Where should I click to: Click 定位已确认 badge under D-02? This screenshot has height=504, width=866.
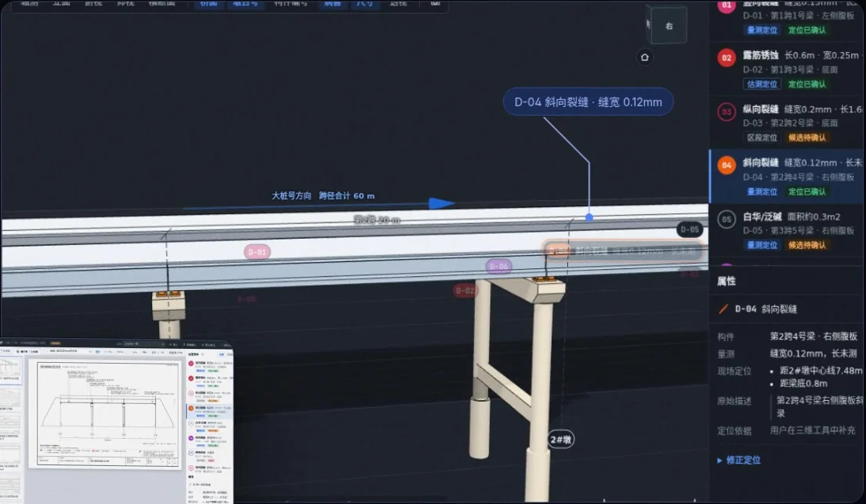click(807, 84)
